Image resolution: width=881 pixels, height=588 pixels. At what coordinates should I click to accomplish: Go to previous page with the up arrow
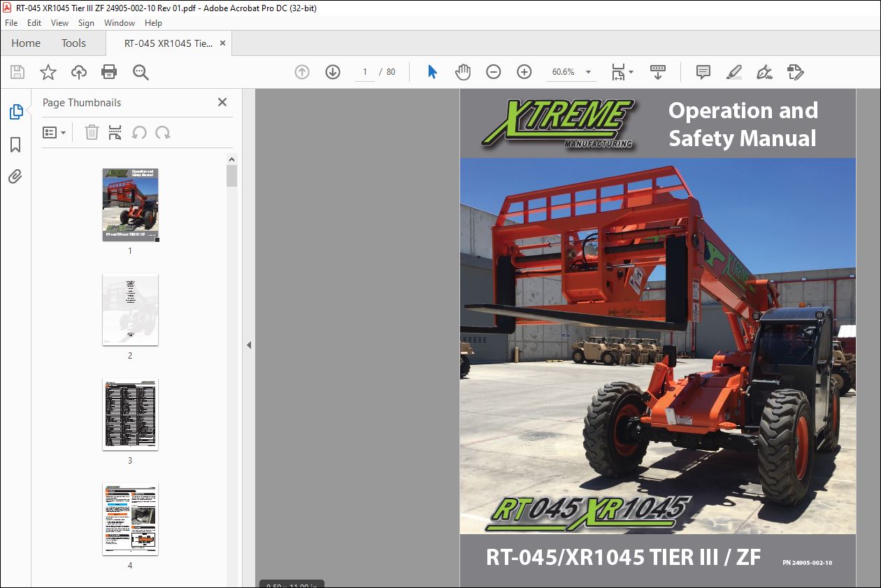[302, 72]
